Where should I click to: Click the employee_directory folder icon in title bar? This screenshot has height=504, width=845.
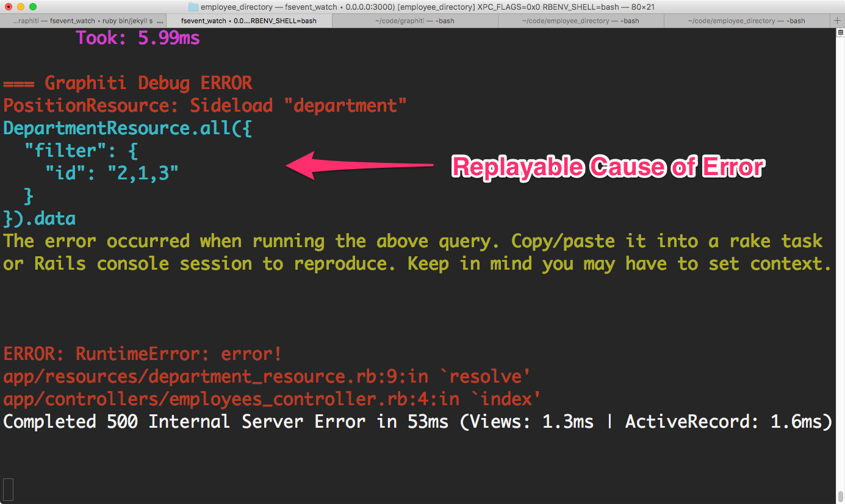(193, 7)
